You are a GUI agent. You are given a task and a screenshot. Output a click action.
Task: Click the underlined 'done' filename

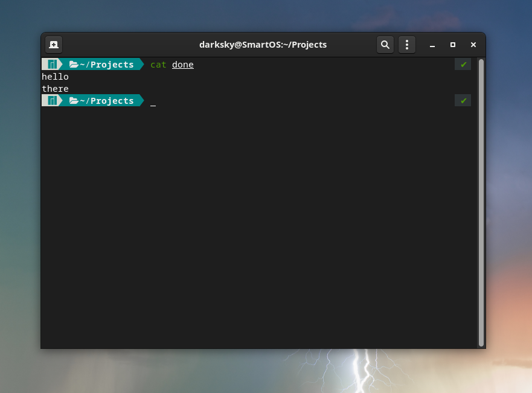click(183, 65)
